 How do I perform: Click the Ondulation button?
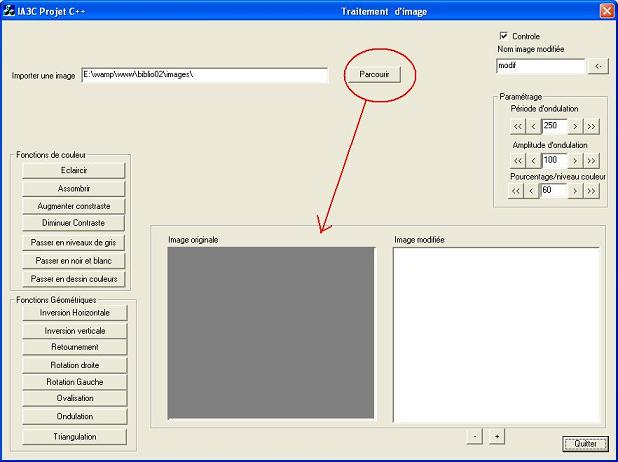(x=75, y=417)
